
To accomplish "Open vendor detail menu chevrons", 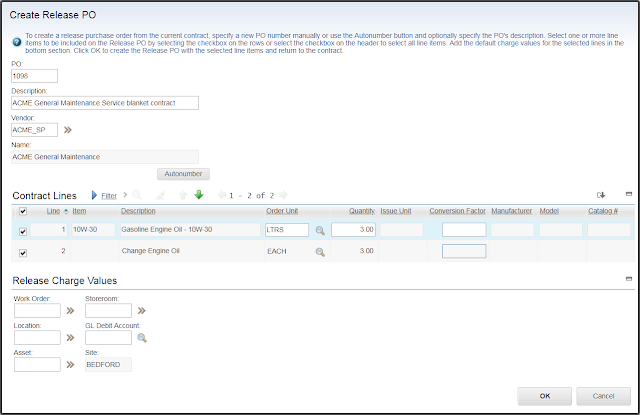I will click(68, 130).
